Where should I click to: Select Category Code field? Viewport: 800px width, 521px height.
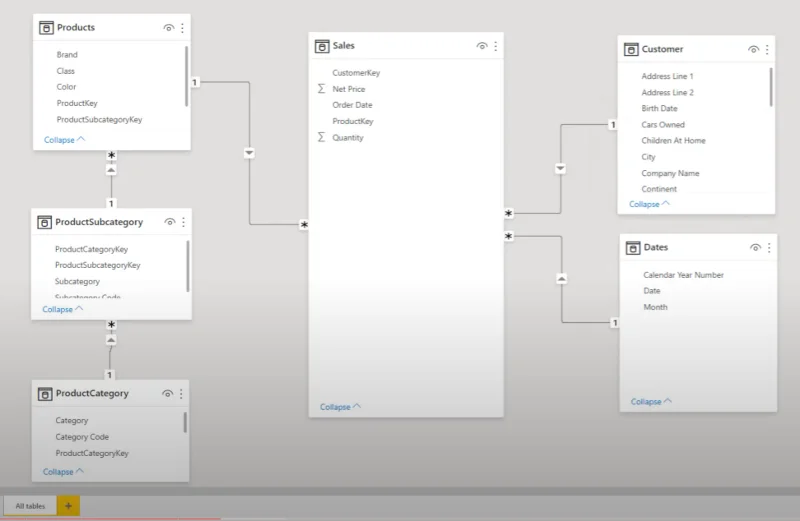(82, 437)
